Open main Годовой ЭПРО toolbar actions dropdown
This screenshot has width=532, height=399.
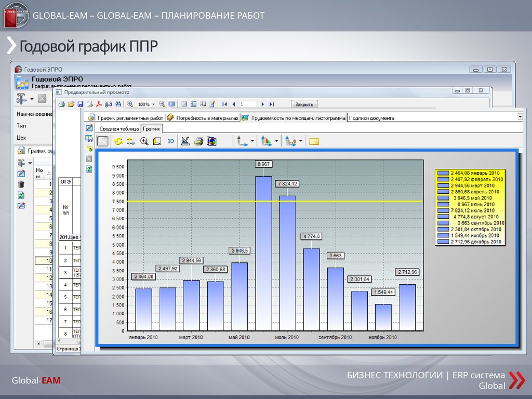click(x=32, y=99)
